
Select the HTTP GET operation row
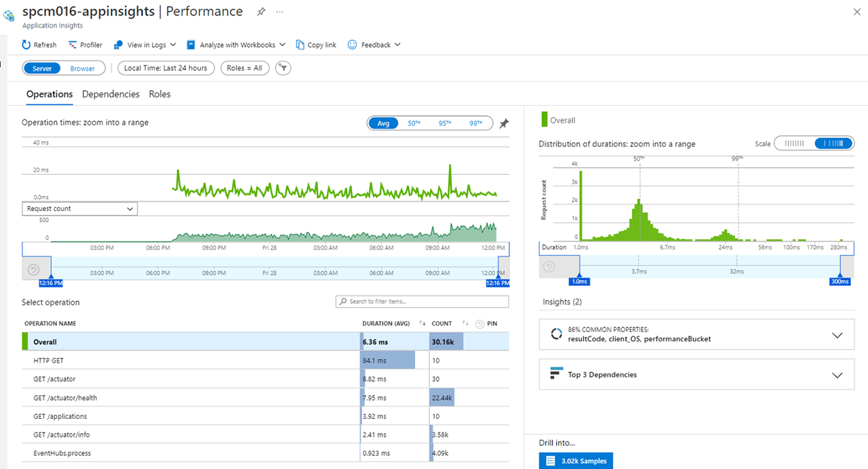[265, 361]
